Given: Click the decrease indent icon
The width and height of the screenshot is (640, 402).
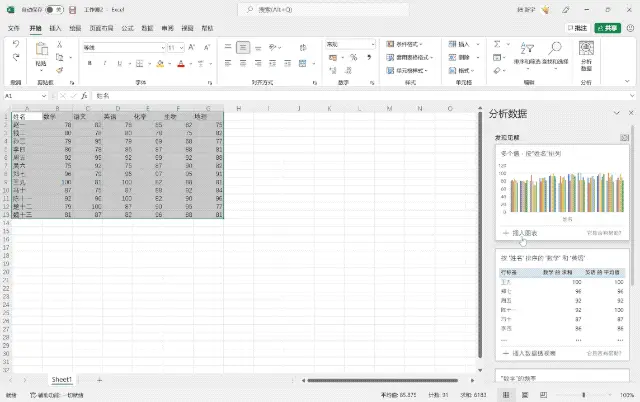Looking at the screenshot, I should [273, 63].
